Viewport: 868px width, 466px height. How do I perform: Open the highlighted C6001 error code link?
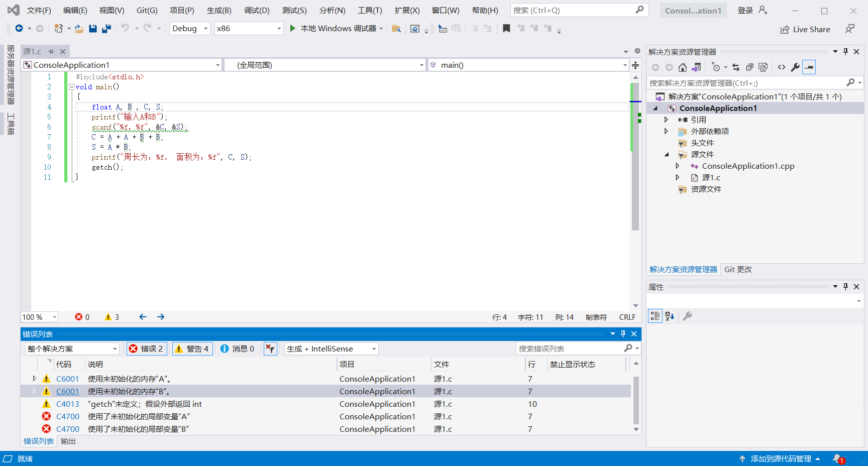68,392
